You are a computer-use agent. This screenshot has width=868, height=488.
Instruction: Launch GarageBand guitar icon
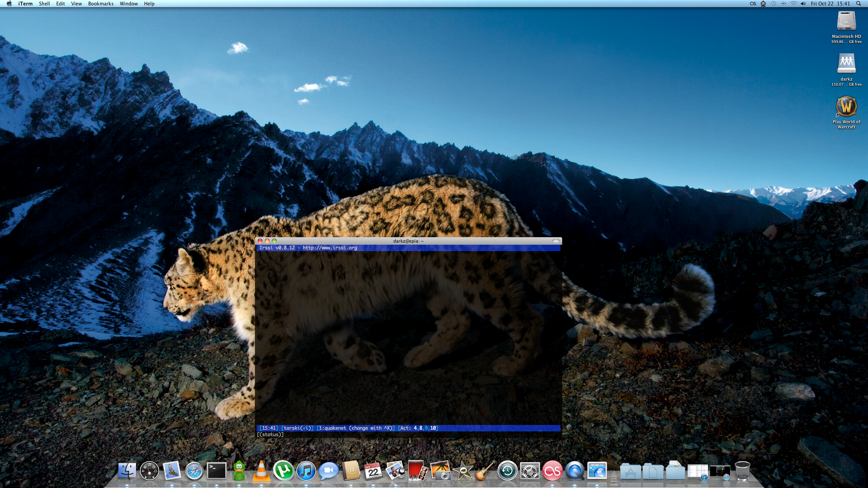[x=485, y=471]
